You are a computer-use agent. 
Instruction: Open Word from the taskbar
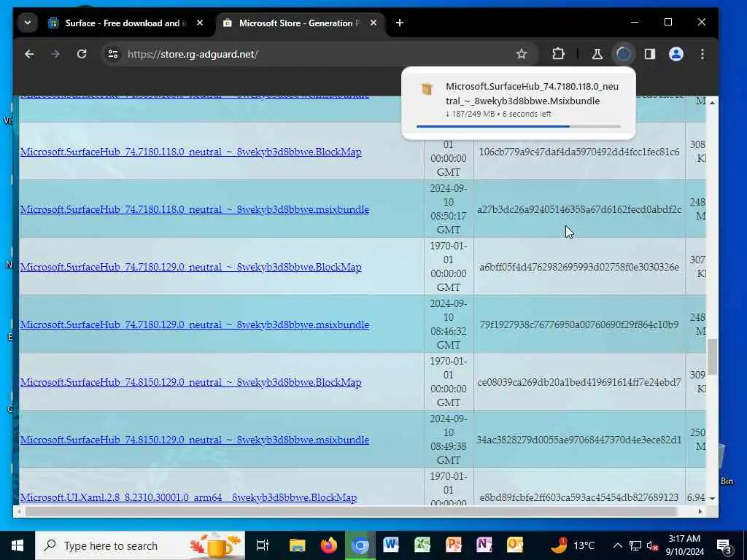pos(391,545)
